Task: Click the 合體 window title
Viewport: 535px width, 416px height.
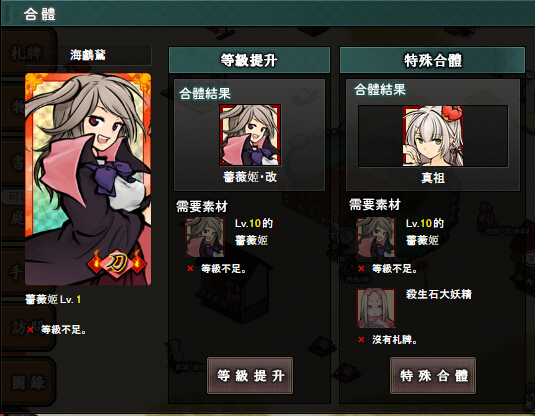Action: 40,14
